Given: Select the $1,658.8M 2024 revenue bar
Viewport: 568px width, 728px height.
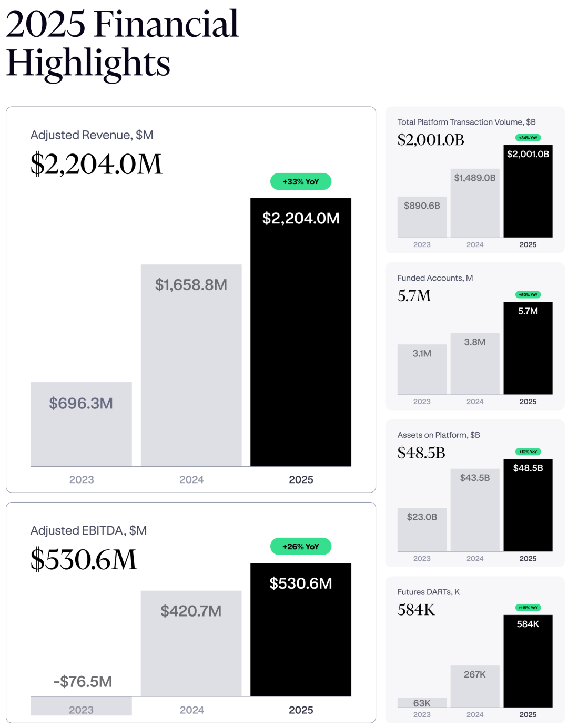Looking at the screenshot, I should [x=191, y=365].
